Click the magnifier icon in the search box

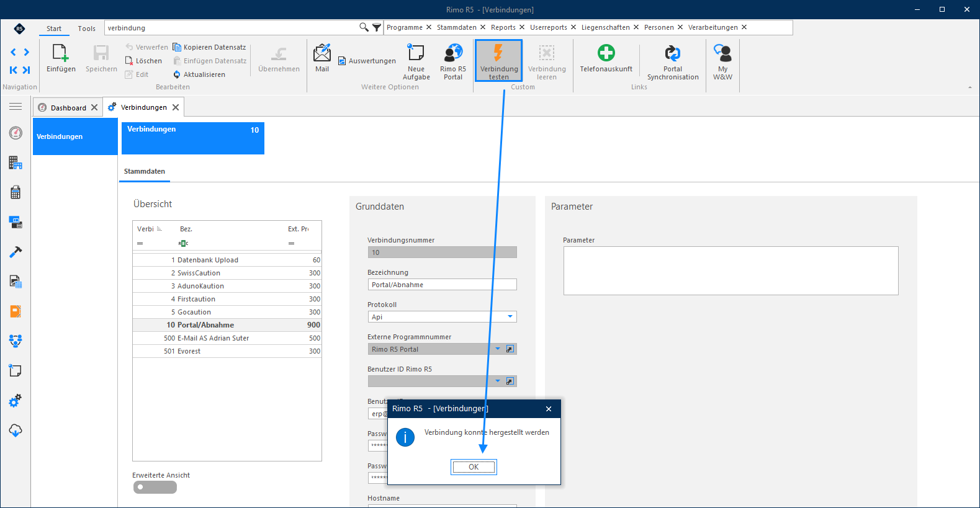click(x=364, y=27)
